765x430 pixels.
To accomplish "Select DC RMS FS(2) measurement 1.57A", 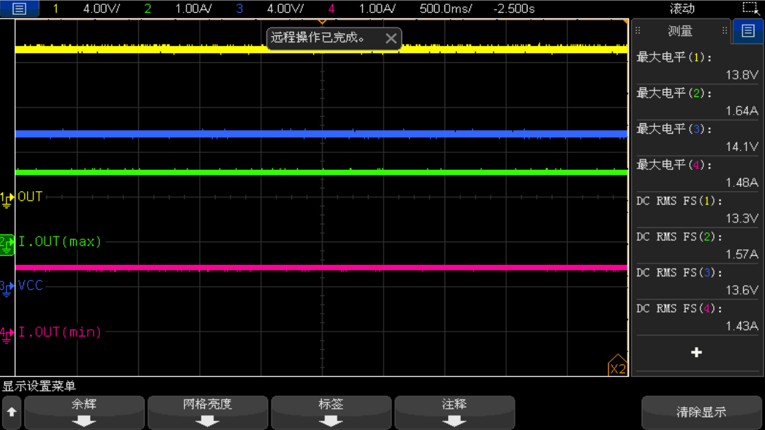I will click(x=697, y=245).
